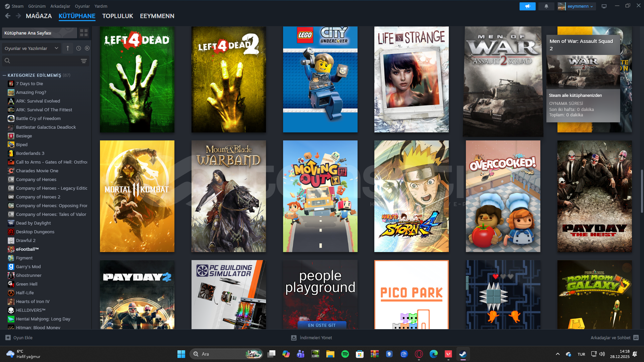Open the MAĞAZA tab
This screenshot has width=644, height=362.
point(39,16)
